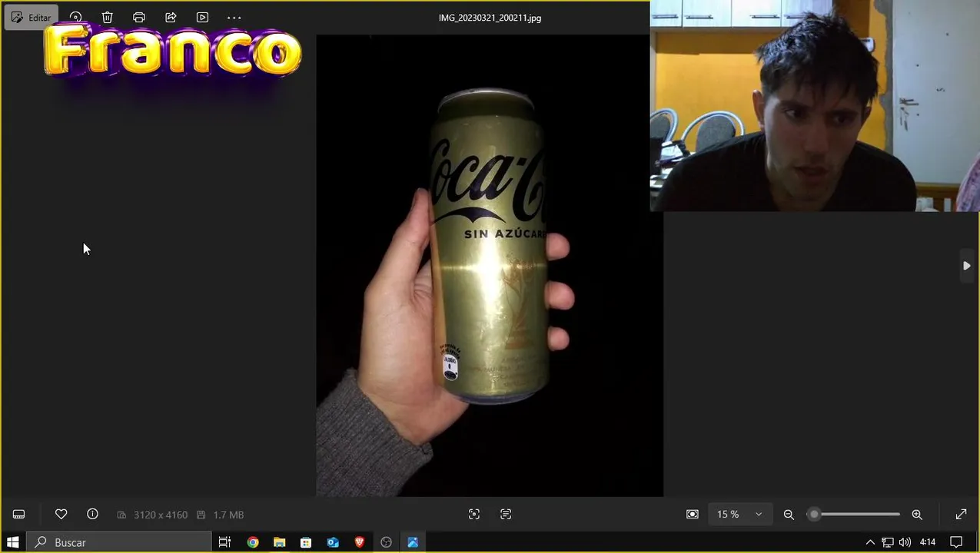Open the round gray app on taskbar

387,542
